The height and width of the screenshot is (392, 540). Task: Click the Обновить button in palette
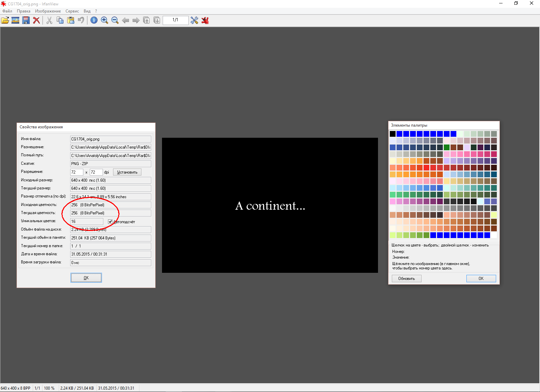pyautogui.click(x=406, y=279)
